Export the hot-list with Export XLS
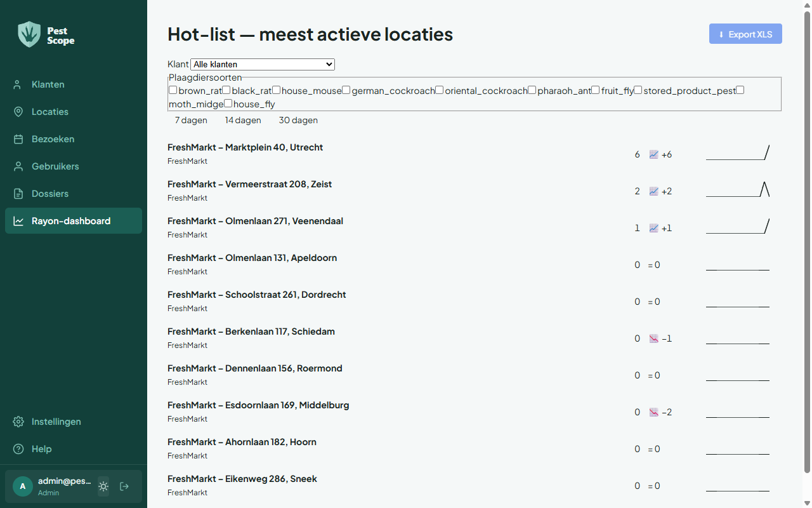812x508 pixels. point(745,34)
